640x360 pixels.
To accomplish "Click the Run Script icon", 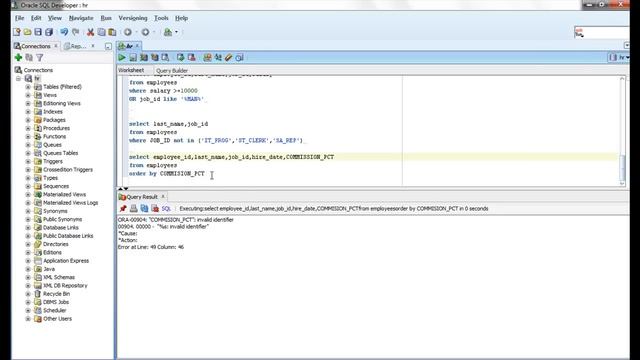I will pos(133,58).
